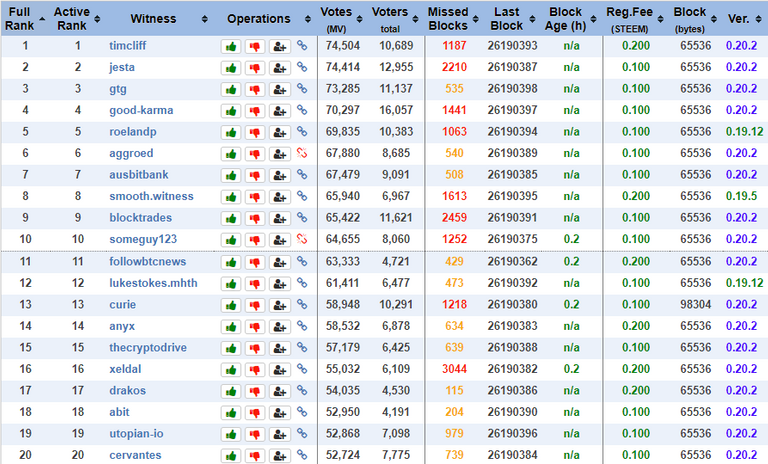Sort by Block Age (h) column
Image resolution: width=768 pixels, height=464 pixels.
pyautogui.click(x=571, y=19)
